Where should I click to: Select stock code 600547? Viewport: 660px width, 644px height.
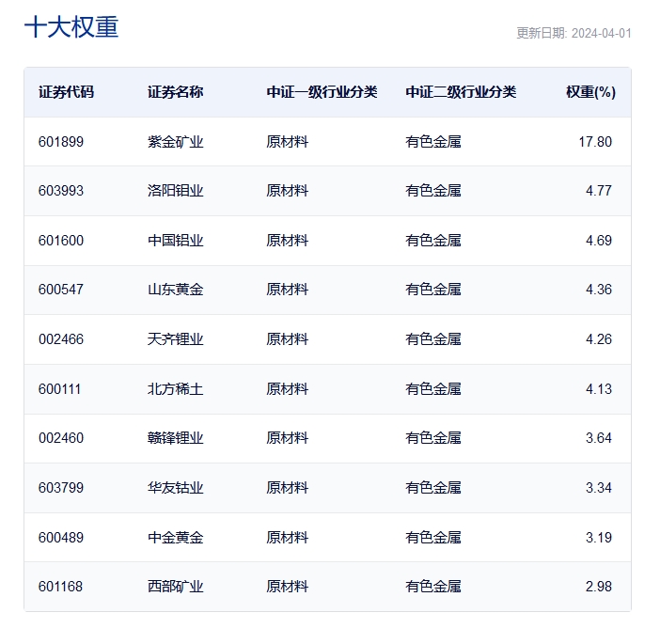point(61,290)
